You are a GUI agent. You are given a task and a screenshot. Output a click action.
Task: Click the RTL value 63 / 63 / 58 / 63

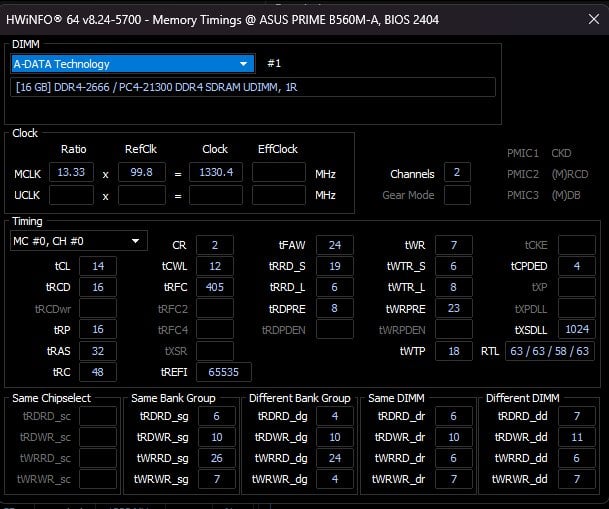550,351
